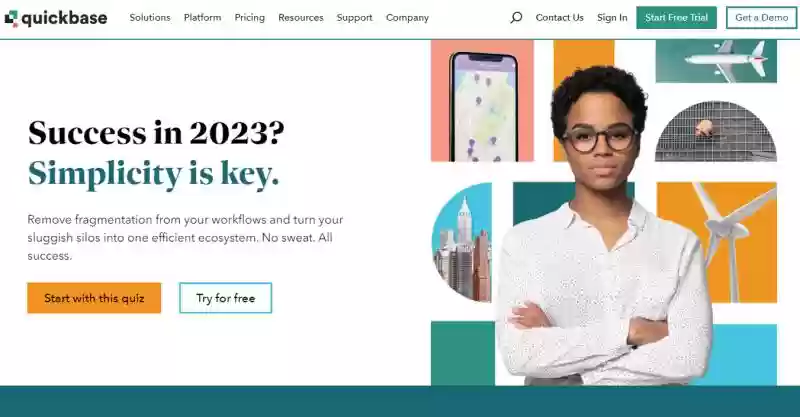Screen dimensions: 800x417
Task: Expand the Support menu
Action: 354,17
